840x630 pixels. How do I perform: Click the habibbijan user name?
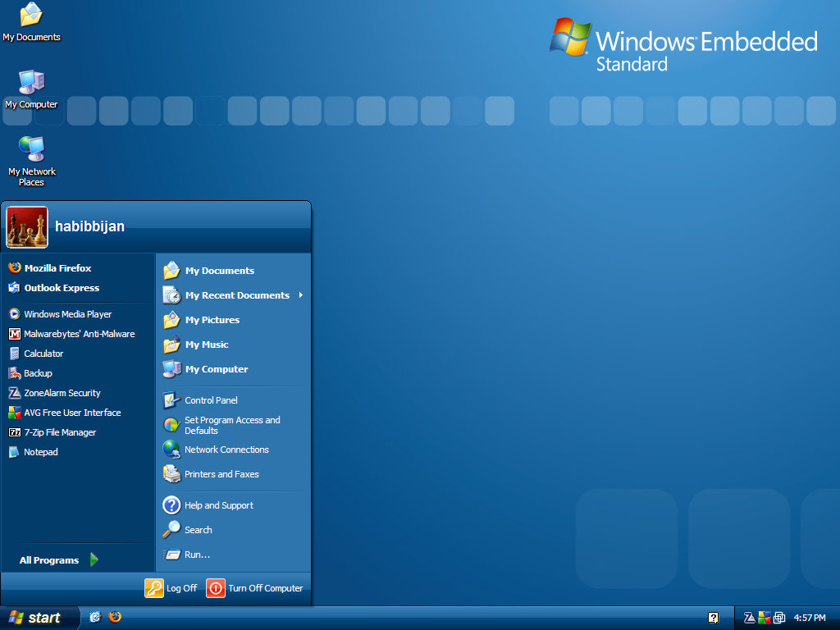point(89,226)
